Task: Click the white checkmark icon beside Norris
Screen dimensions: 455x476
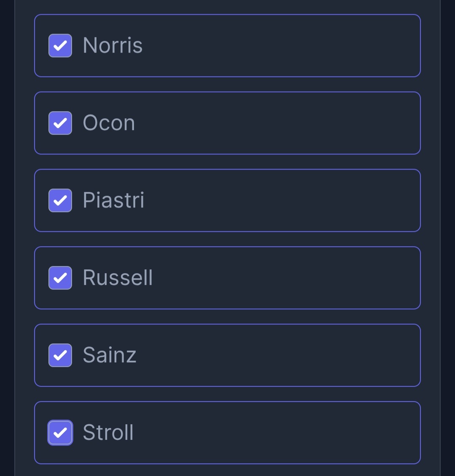Action: pos(60,45)
